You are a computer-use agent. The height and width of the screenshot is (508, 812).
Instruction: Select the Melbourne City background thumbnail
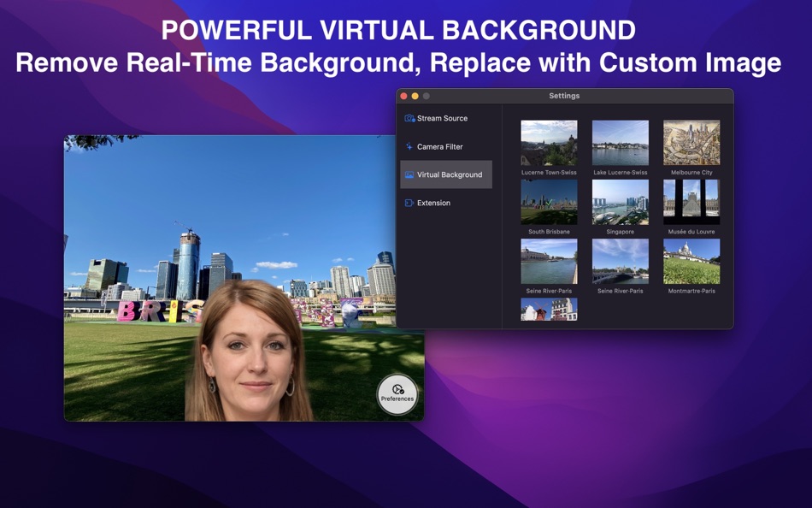(x=691, y=143)
